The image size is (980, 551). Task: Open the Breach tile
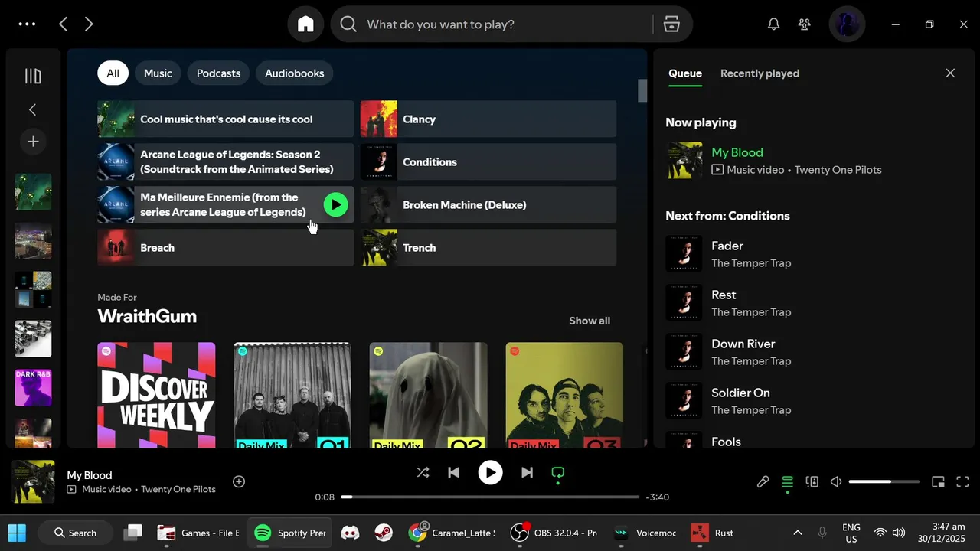pyautogui.click(x=226, y=247)
